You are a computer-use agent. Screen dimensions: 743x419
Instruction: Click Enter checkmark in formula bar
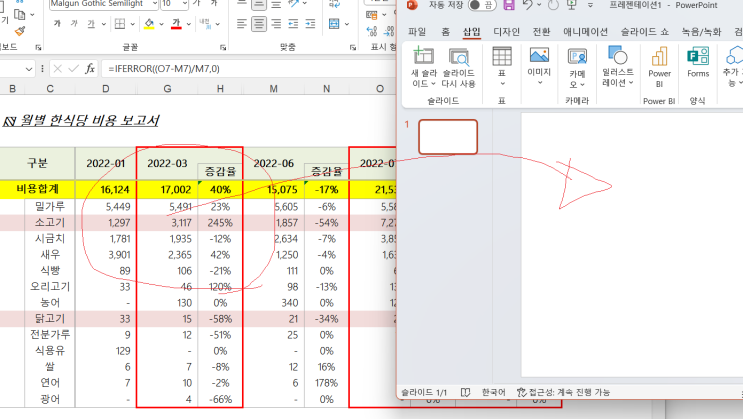tap(73, 69)
